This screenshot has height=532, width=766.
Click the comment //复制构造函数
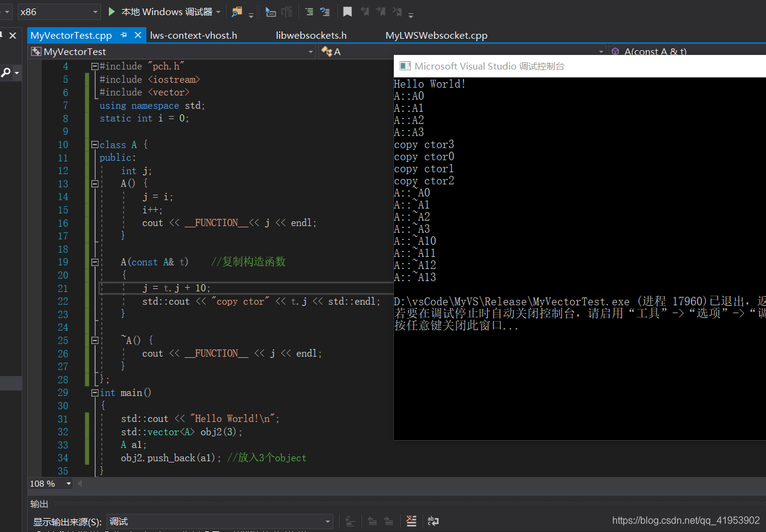[x=248, y=262]
